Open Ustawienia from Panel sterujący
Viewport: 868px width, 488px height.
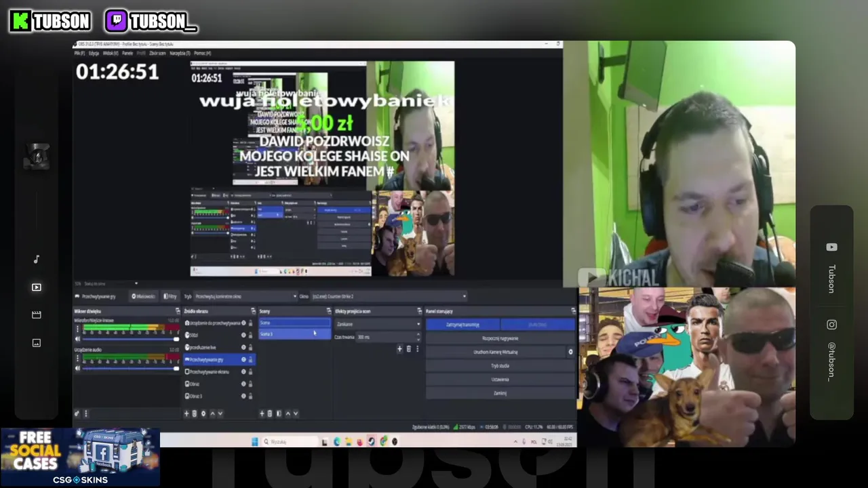pyautogui.click(x=500, y=380)
